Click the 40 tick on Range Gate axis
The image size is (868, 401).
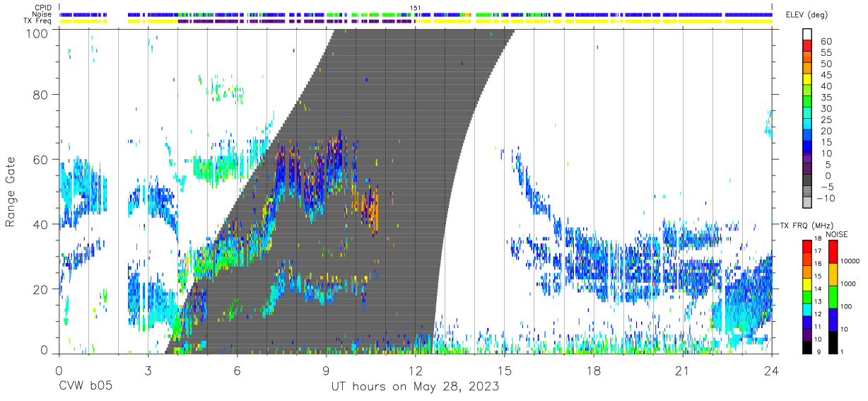click(41, 224)
